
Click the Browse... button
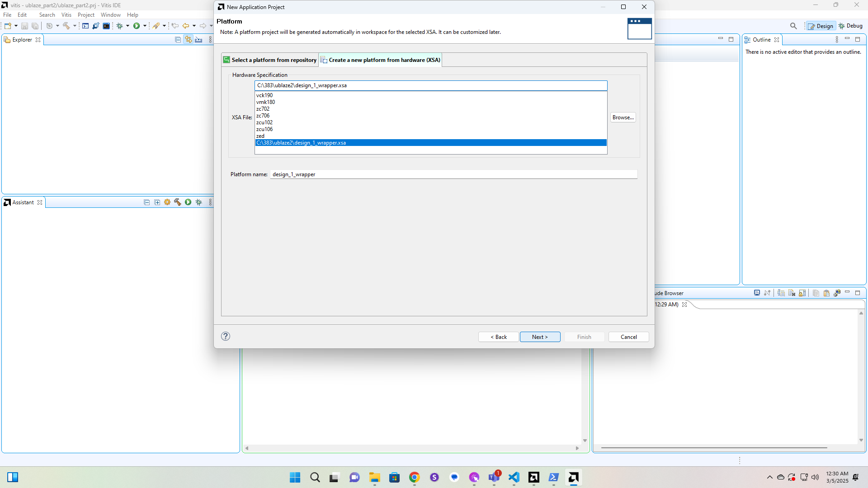[x=623, y=117]
